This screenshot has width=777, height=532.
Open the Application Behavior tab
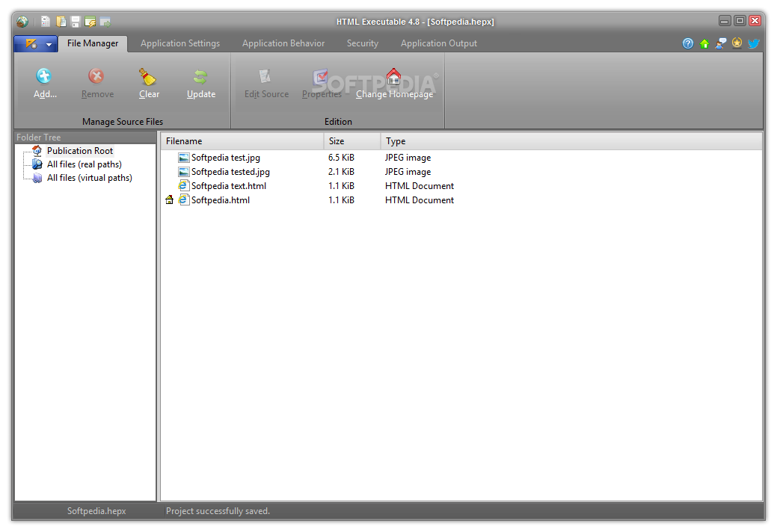click(283, 43)
